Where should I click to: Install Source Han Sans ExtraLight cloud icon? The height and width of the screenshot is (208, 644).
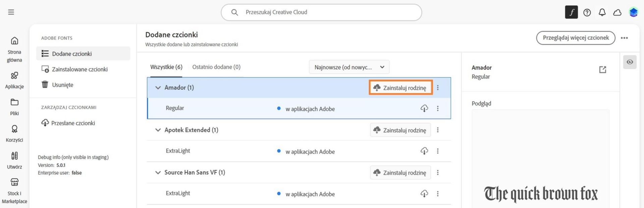pyautogui.click(x=424, y=194)
